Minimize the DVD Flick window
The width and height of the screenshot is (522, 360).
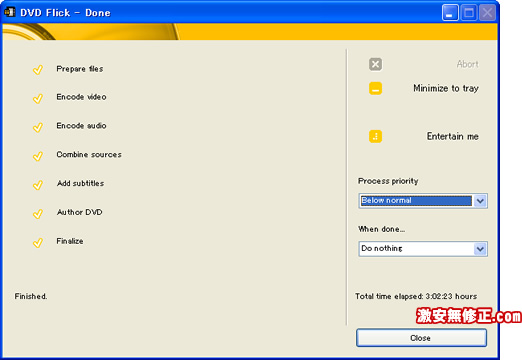450,13
